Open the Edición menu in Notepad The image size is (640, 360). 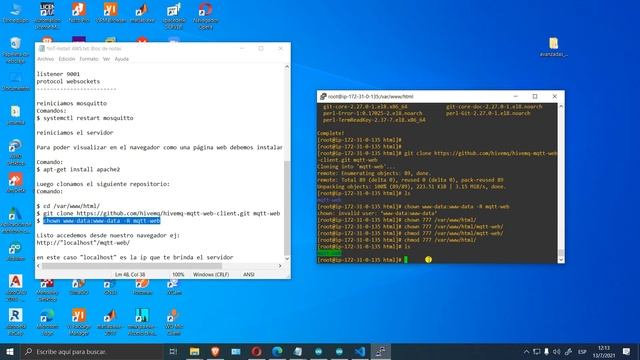[67, 59]
